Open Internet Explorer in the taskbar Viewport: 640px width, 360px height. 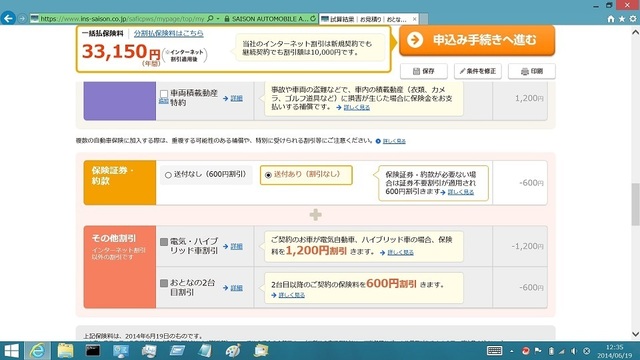click(38, 351)
